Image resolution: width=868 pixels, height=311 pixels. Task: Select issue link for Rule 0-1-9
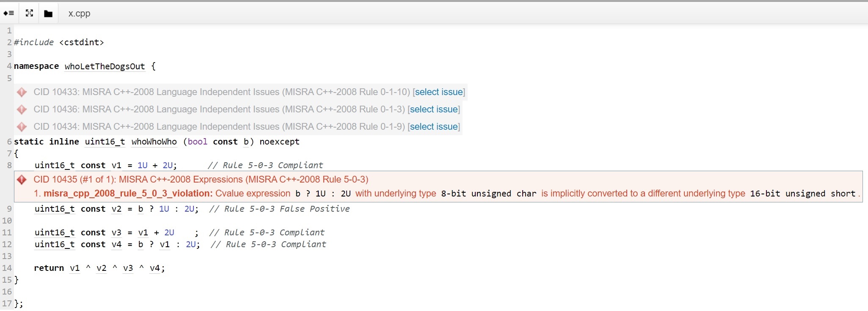[434, 127]
